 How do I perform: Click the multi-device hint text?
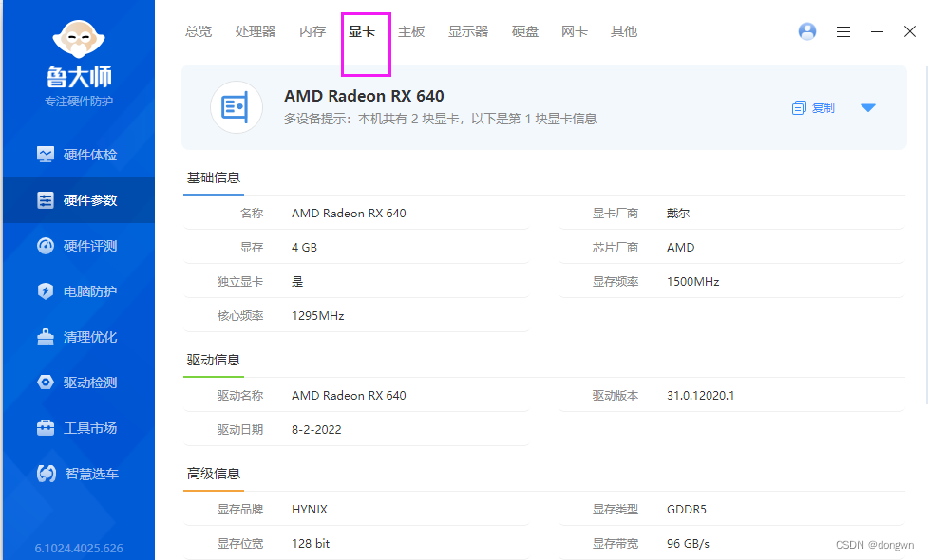click(441, 119)
